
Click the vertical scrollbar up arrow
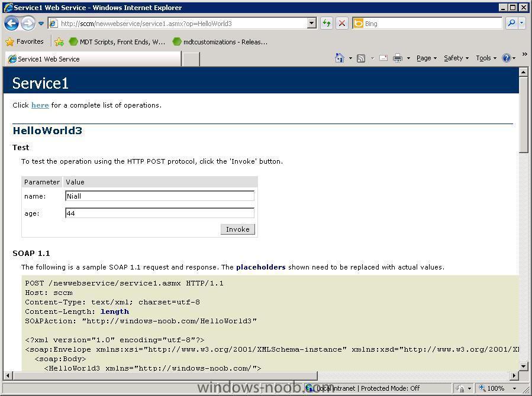[x=524, y=72]
